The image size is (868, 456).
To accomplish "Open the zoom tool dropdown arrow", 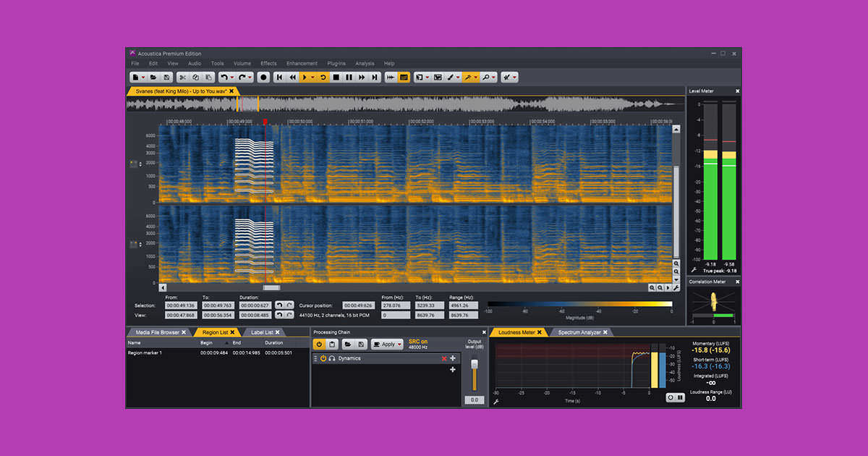I will [x=493, y=77].
